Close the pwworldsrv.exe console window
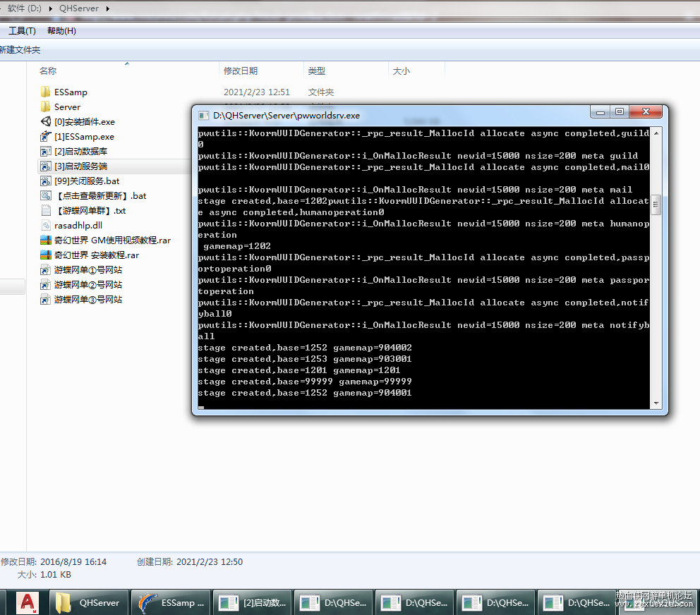700x615 pixels. (x=646, y=111)
